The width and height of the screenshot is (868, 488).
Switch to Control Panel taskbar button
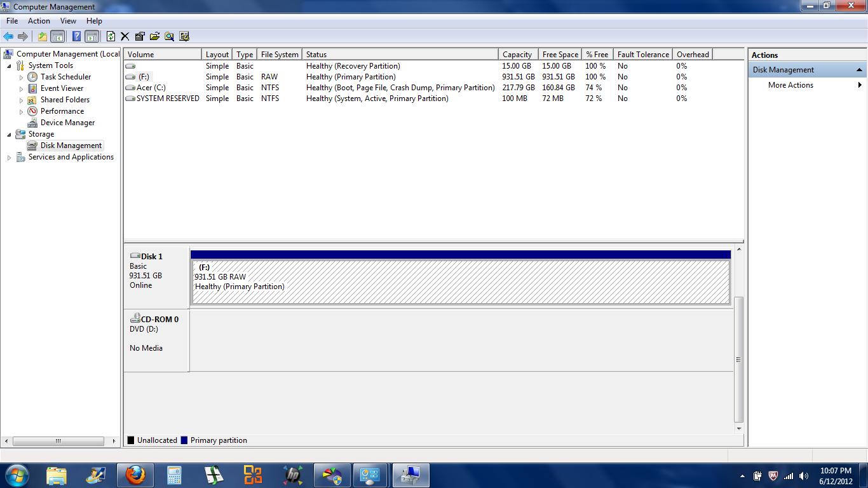371,475
